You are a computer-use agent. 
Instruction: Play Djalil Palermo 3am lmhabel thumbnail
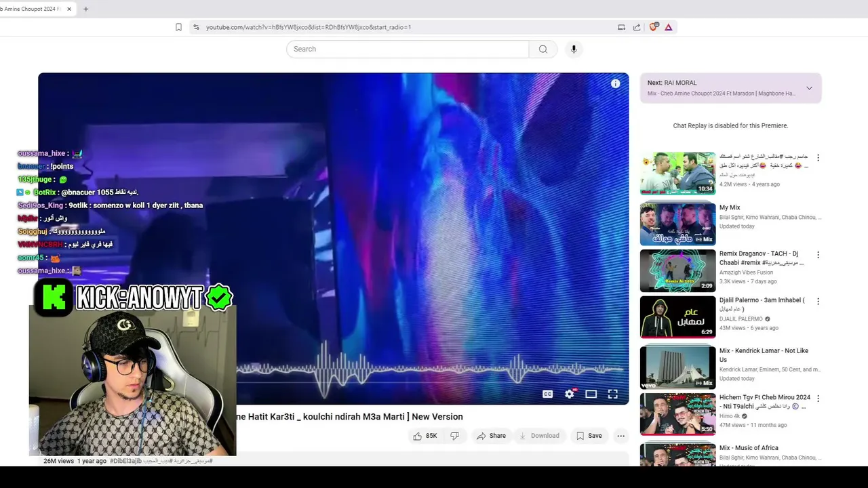677,317
